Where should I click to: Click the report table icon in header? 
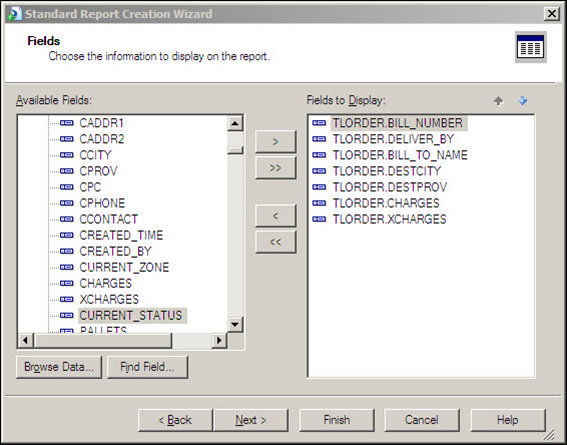(x=530, y=47)
